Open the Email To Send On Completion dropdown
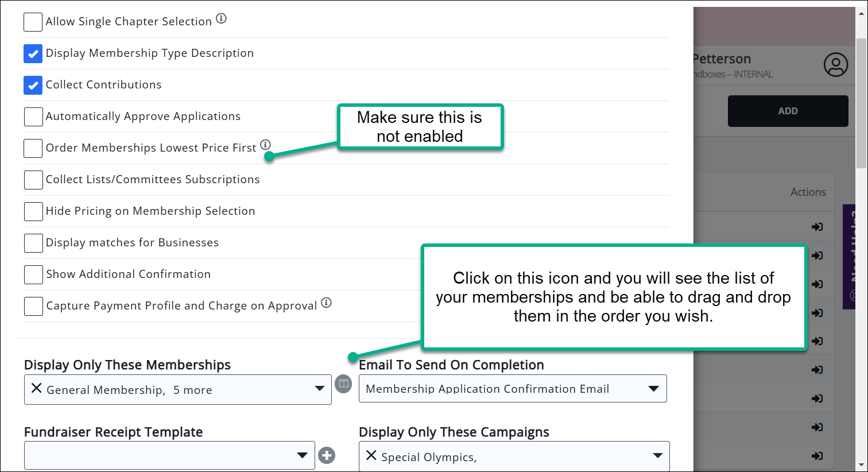The width and height of the screenshot is (868, 472). tap(653, 389)
